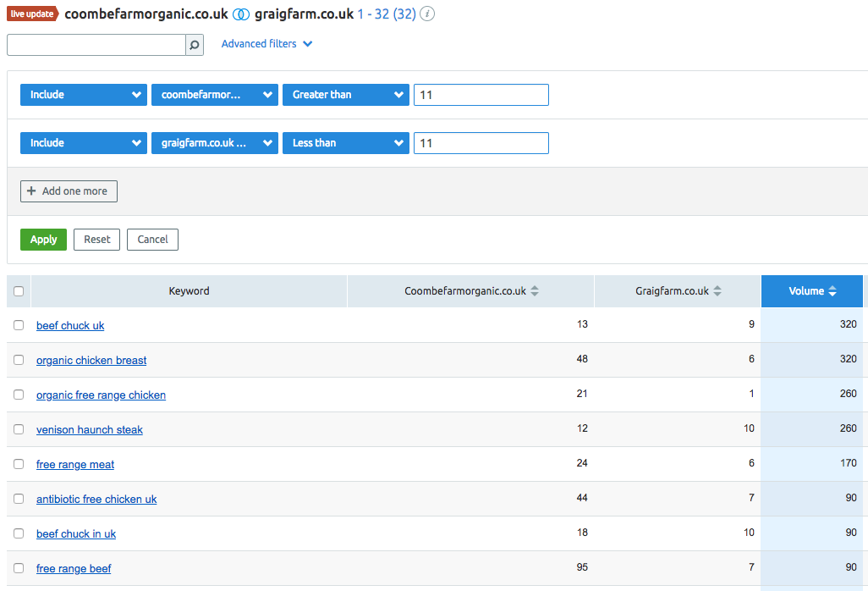Select checkbox for beef chuck in uk

(19, 533)
